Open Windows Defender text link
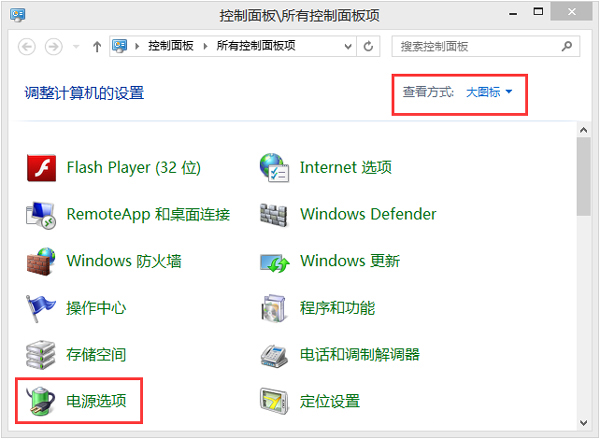The height and width of the screenshot is (441, 603). 368,214
